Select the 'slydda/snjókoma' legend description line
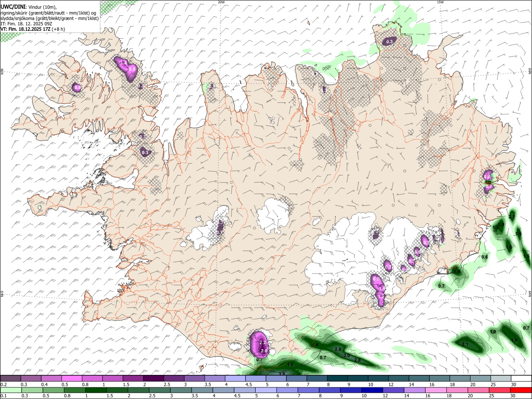 (x=49, y=18)
